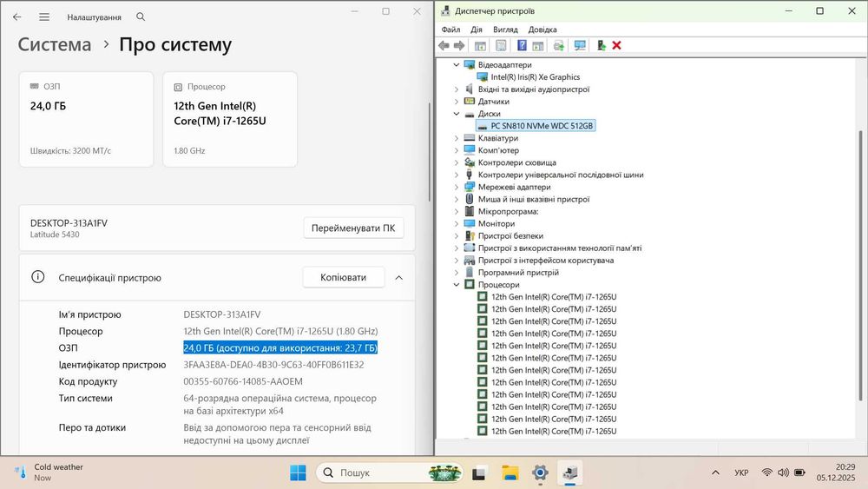Click the highlighted 24,0 ГБ ОЗП value

(x=280, y=347)
